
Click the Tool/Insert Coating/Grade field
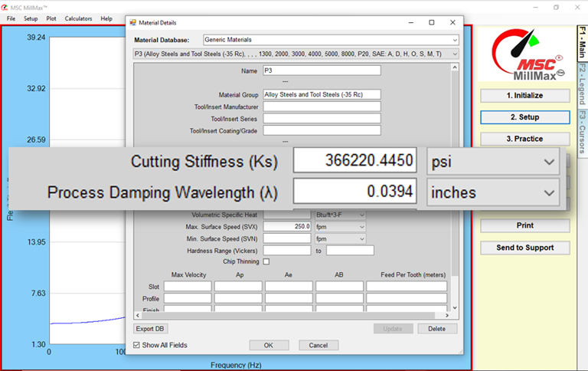click(x=322, y=130)
